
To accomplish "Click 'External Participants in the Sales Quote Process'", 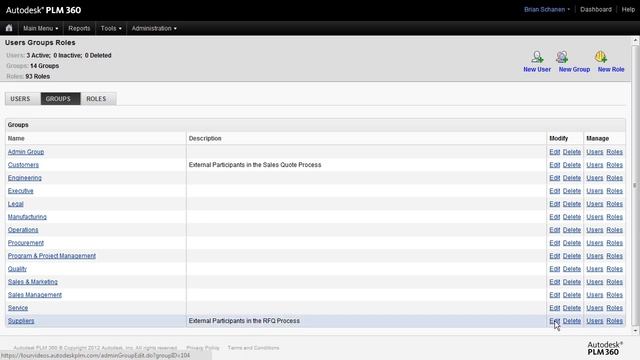I will pos(255,165).
